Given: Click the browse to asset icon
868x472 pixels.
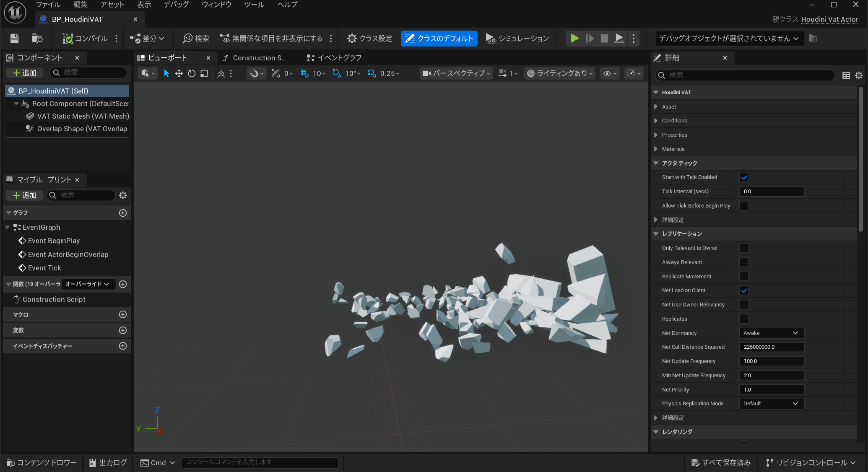Looking at the screenshot, I should click(37, 39).
